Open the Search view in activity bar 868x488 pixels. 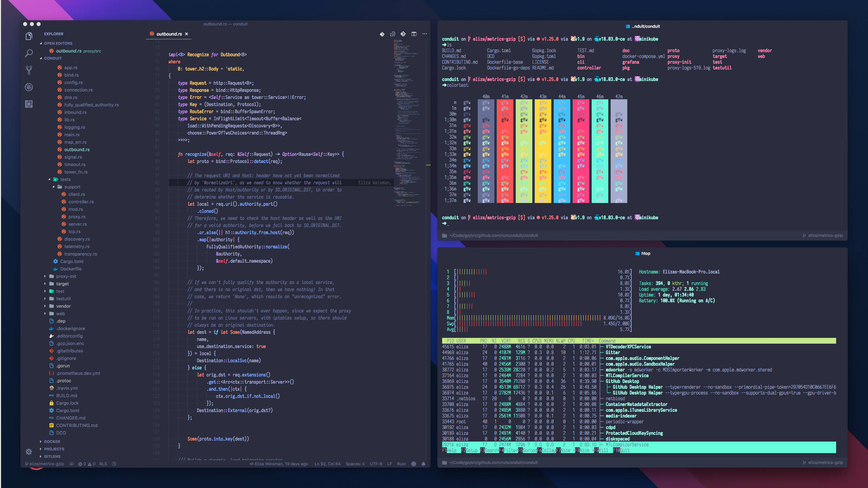click(29, 53)
